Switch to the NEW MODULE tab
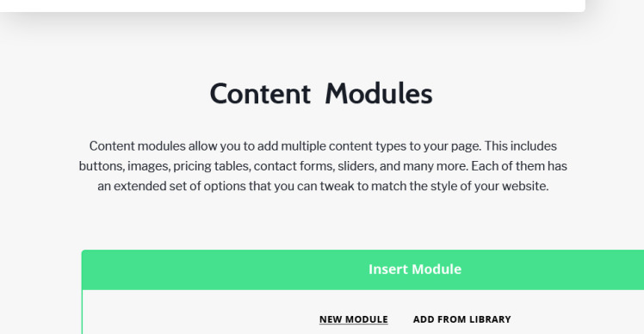Image resolution: width=644 pixels, height=334 pixels. point(353,319)
